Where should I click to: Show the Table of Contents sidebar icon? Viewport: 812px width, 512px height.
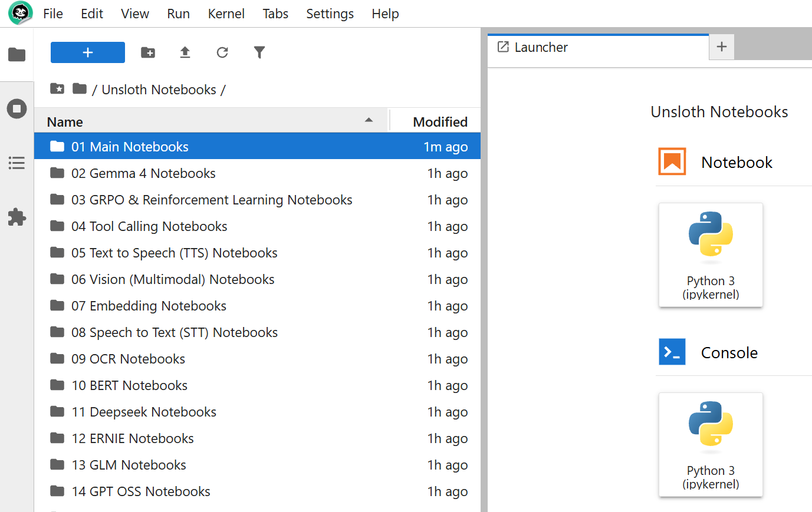17,163
